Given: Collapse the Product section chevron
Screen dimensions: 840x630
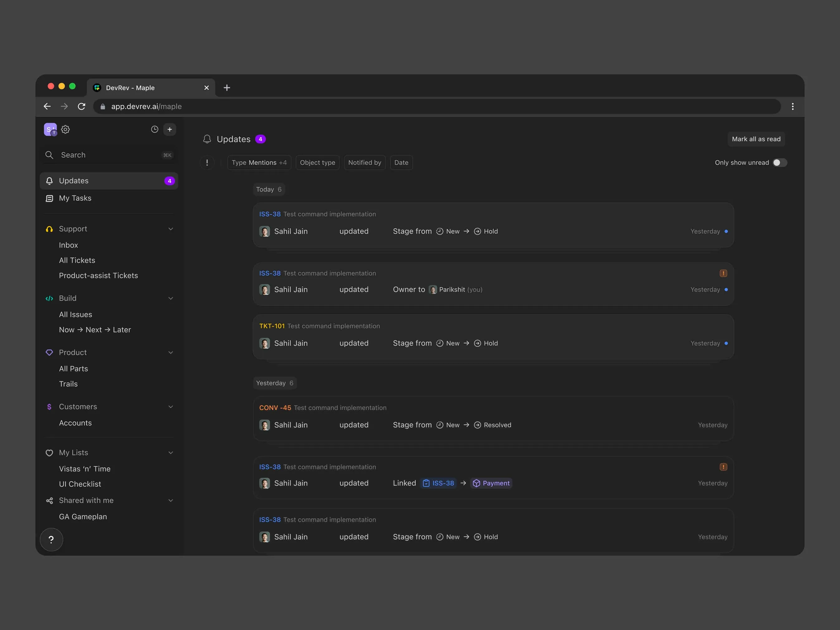Looking at the screenshot, I should pos(171,353).
